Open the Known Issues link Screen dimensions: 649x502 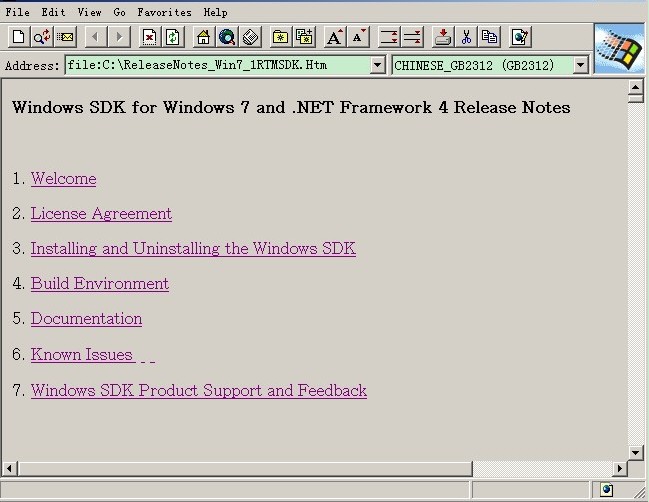point(82,355)
